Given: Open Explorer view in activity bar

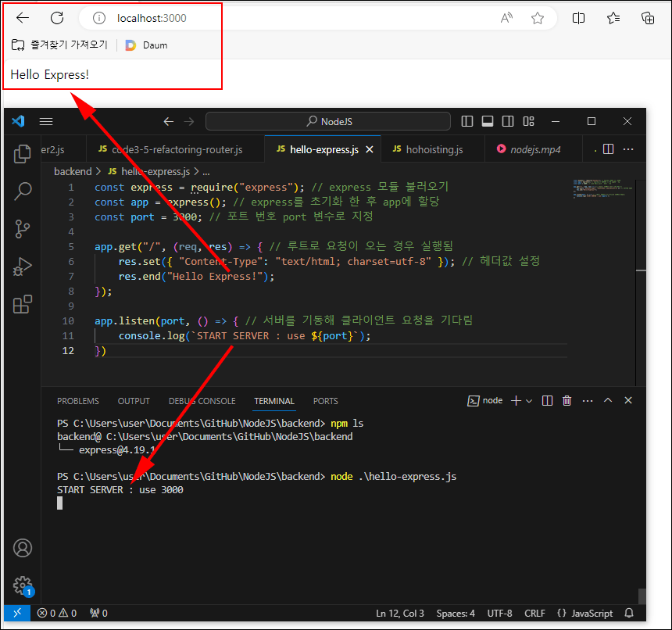Looking at the screenshot, I should point(23,154).
